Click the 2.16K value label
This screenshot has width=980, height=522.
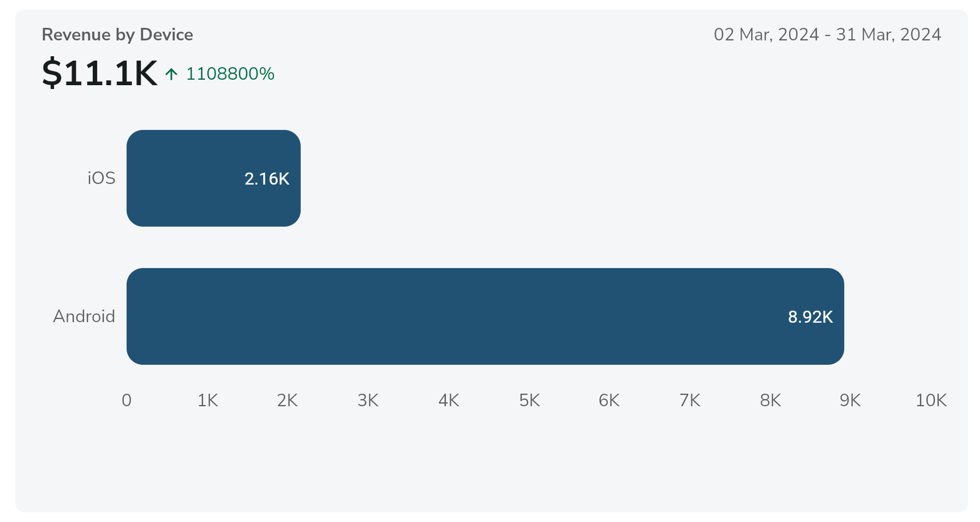(267, 179)
